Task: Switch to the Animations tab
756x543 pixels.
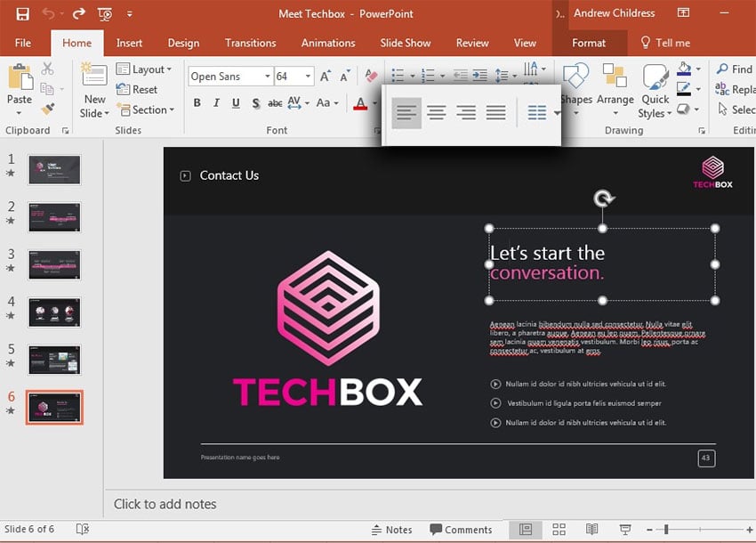Action: (328, 43)
